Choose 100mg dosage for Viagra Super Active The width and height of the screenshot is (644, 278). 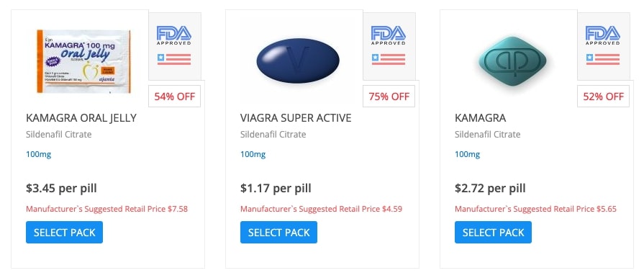(253, 155)
